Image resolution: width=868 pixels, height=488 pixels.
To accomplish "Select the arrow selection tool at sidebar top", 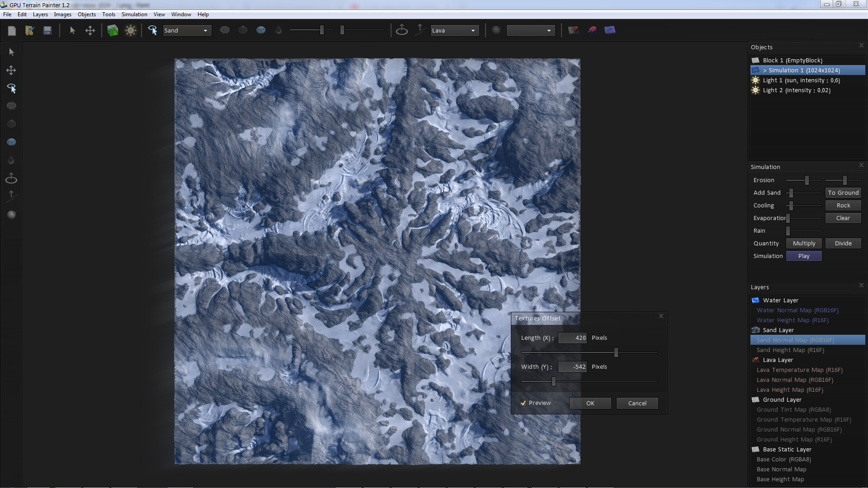I will [x=11, y=52].
